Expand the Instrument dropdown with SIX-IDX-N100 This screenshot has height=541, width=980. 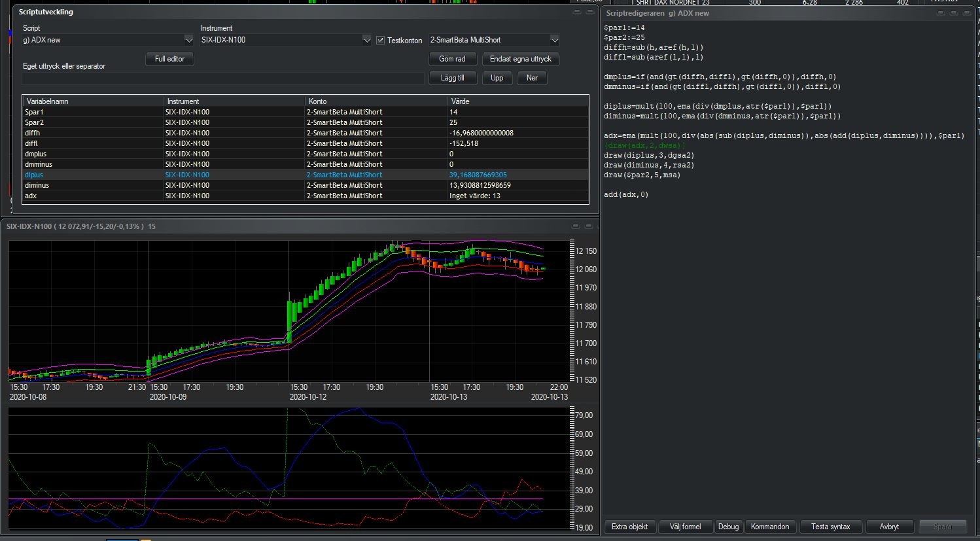tap(366, 41)
